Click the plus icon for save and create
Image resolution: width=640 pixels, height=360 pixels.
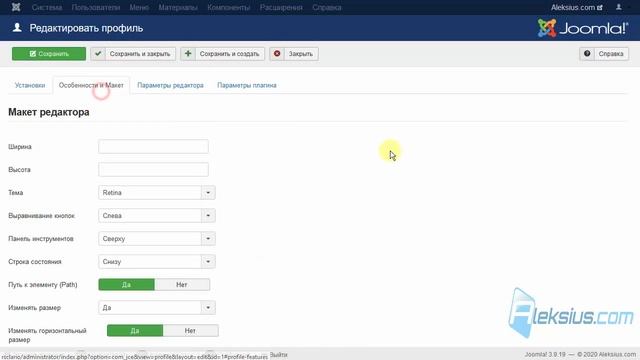click(188, 53)
